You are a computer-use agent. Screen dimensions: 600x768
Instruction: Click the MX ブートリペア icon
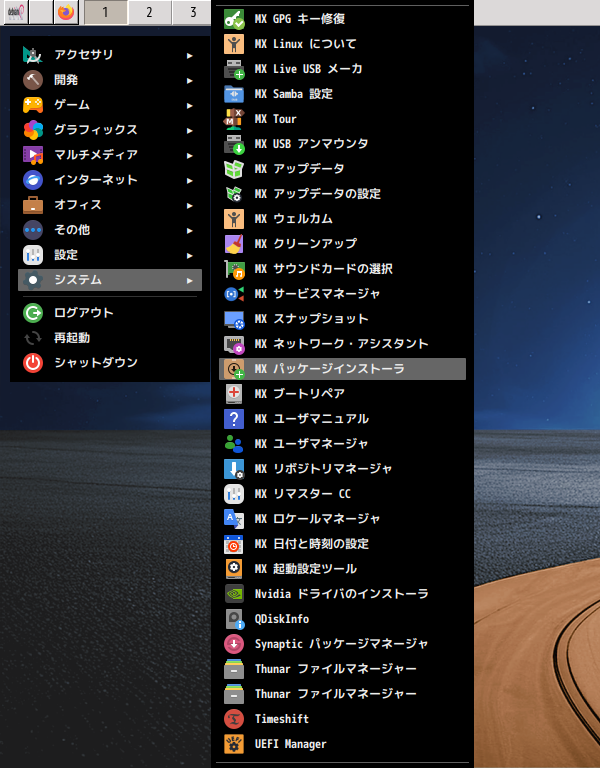(234, 394)
